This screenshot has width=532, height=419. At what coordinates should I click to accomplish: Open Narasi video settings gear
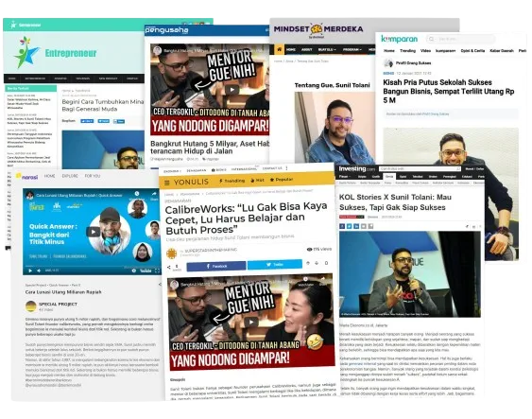tap(134, 271)
